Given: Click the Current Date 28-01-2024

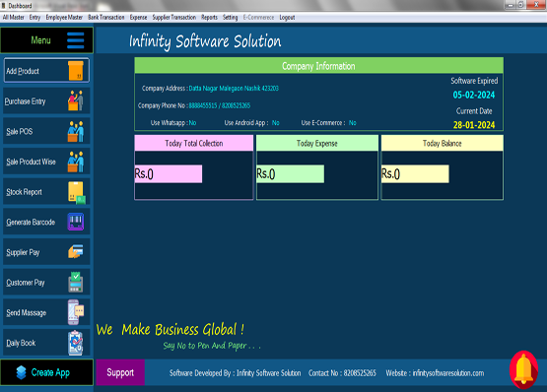Looking at the screenshot, I should [474, 125].
